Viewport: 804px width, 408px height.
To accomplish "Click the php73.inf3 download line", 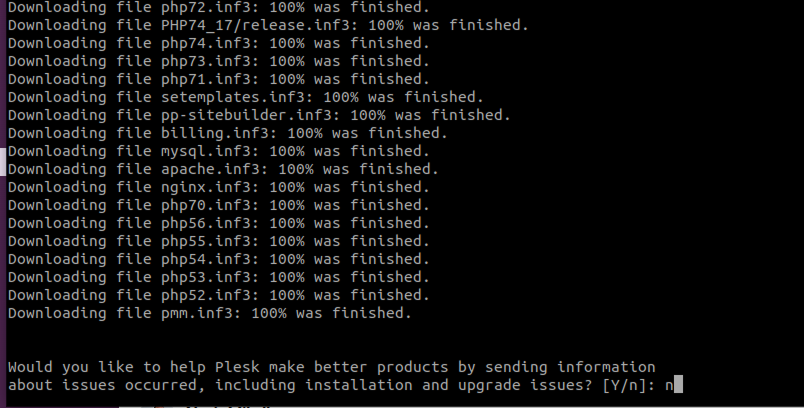I will [x=218, y=61].
